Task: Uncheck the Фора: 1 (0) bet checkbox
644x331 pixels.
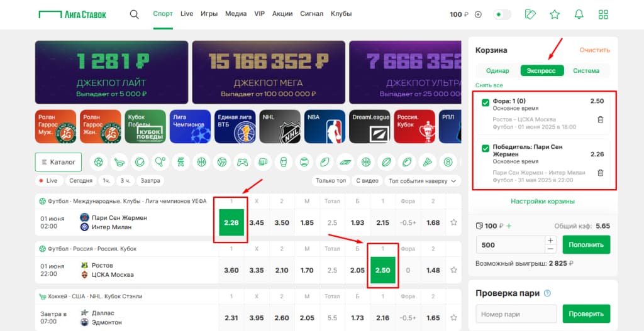Action: [486, 103]
